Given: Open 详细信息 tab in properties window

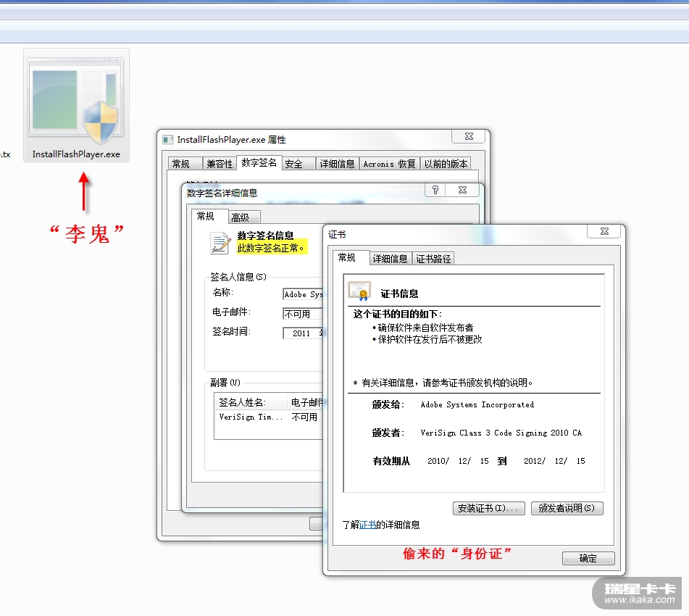Looking at the screenshot, I should pyautogui.click(x=337, y=164).
